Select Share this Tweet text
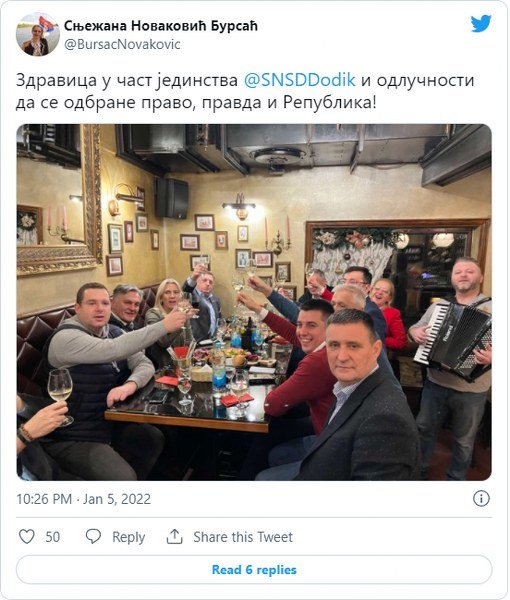Image resolution: width=510 pixels, height=600 pixels. pyautogui.click(x=243, y=537)
